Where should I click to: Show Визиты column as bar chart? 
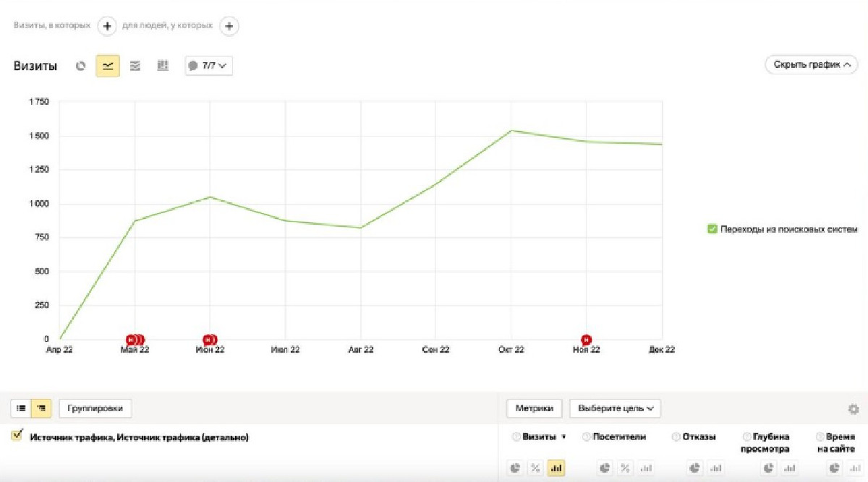(556, 468)
